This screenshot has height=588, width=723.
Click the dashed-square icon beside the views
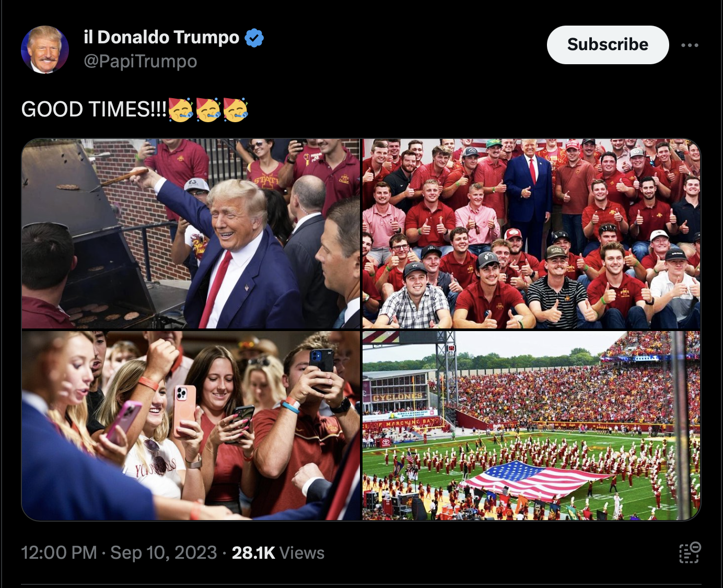click(x=690, y=552)
